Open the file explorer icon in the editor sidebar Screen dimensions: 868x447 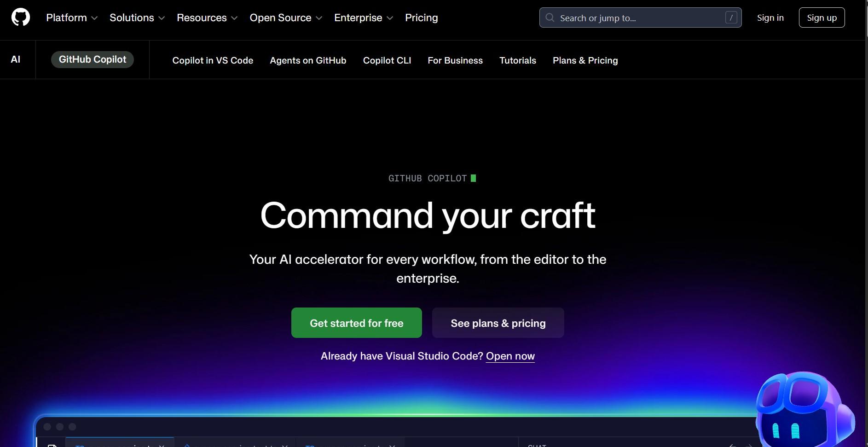pyautogui.click(x=52, y=445)
